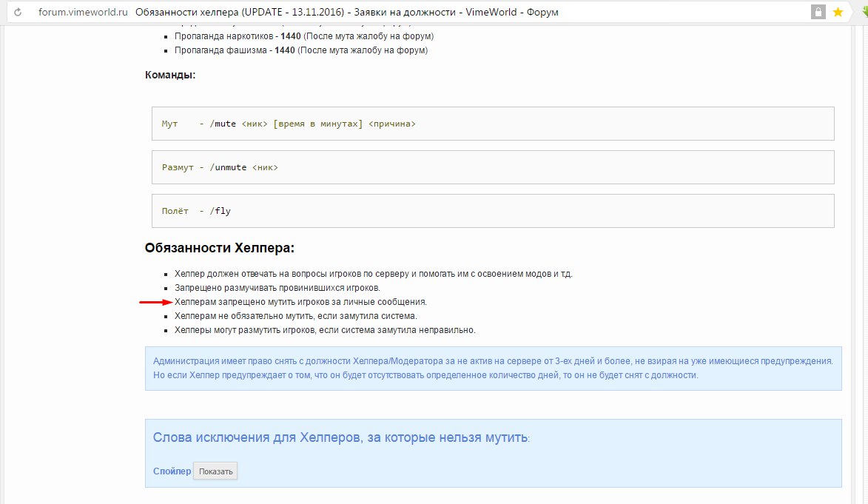Click the Пропаганда фашизма list item
The width and height of the screenshot is (868, 504).
coord(300,50)
